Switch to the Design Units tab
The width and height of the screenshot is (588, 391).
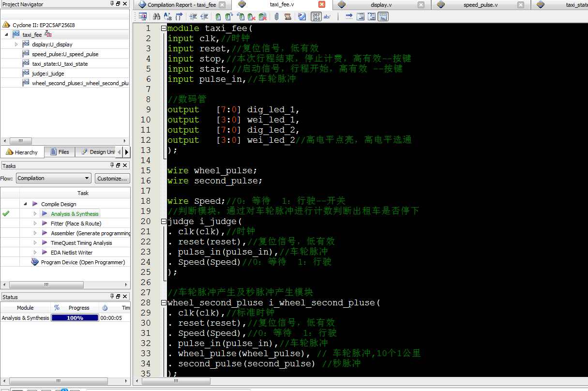[95, 152]
